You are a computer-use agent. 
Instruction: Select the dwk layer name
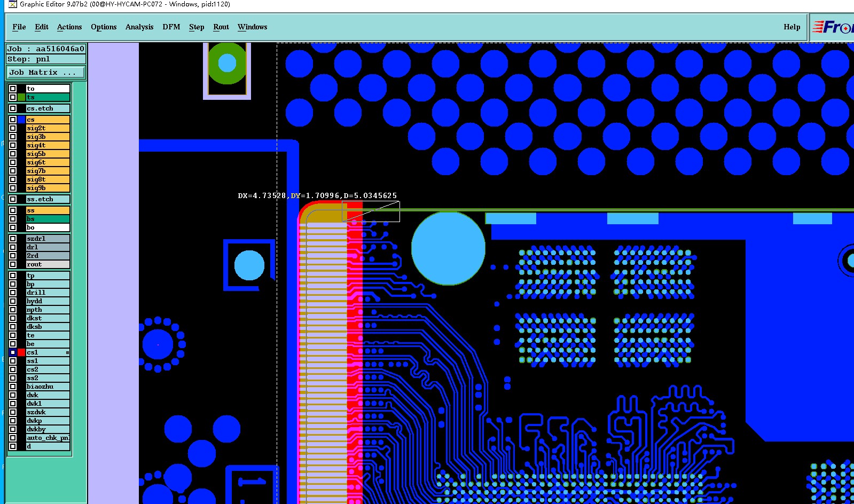48,395
